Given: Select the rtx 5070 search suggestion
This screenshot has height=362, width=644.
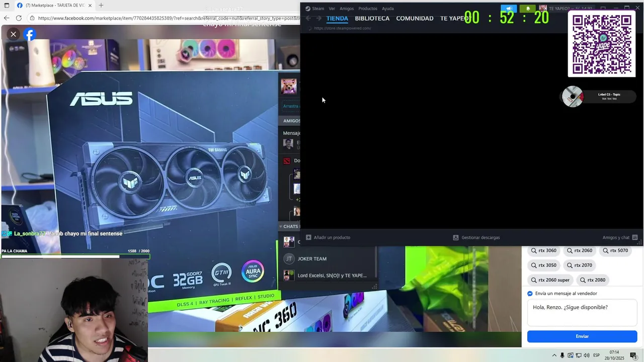Looking at the screenshot, I should point(615,250).
